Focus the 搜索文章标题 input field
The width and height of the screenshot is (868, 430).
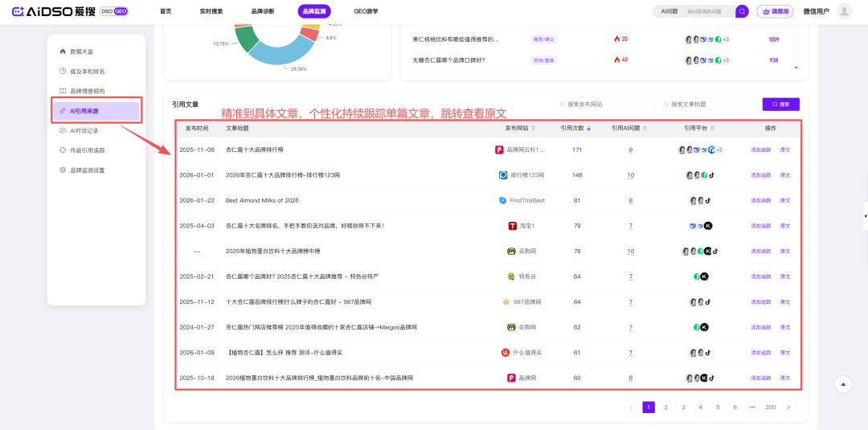click(x=707, y=104)
